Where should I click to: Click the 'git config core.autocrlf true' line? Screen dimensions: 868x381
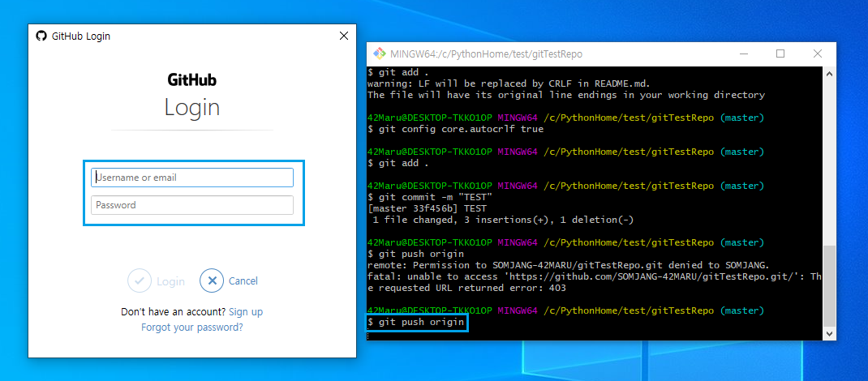pyautogui.click(x=456, y=129)
